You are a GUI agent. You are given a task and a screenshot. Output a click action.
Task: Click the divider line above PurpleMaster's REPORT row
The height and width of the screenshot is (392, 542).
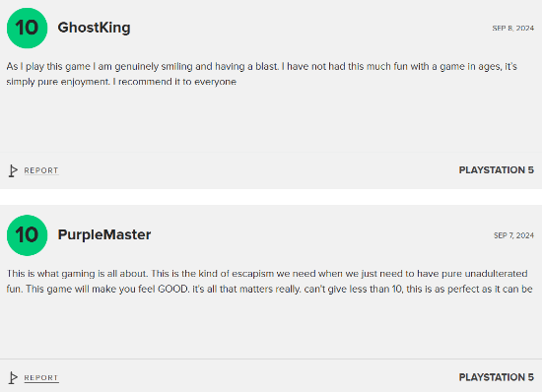[x=271, y=359]
